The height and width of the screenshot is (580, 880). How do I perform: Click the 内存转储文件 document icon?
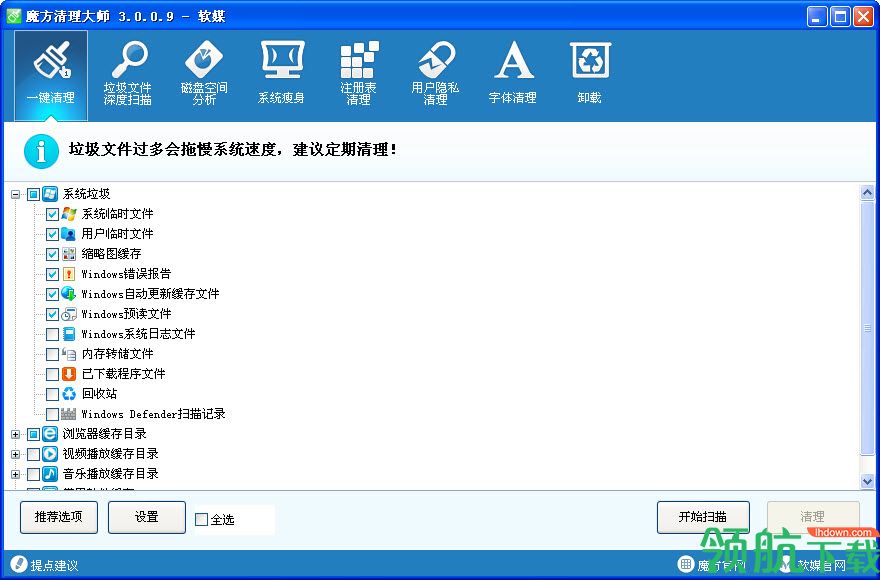pyautogui.click(x=69, y=354)
